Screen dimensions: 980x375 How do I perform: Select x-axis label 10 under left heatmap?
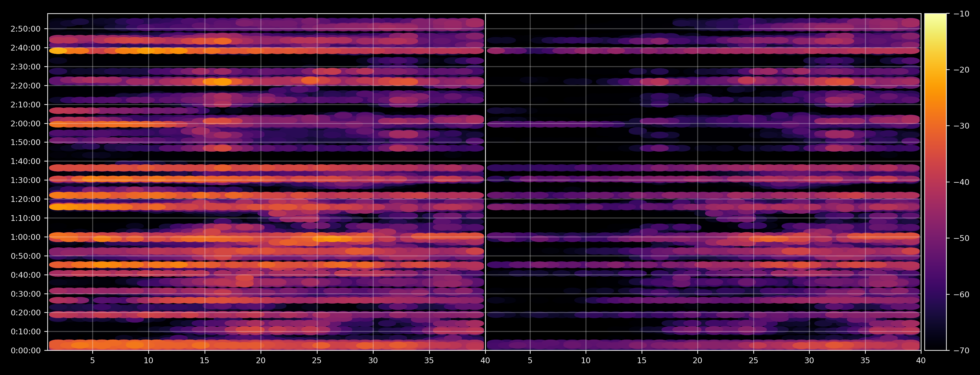point(148,360)
